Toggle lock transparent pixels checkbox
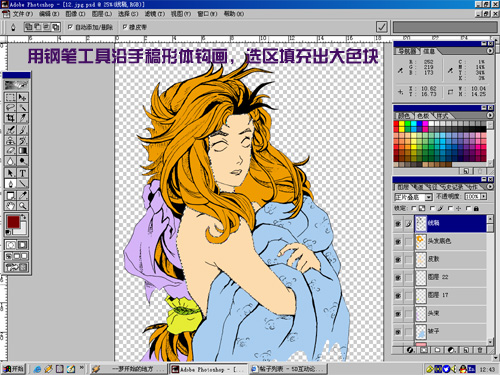This screenshot has height=375, width=500. pyautogui.click(x=414, y=208)
